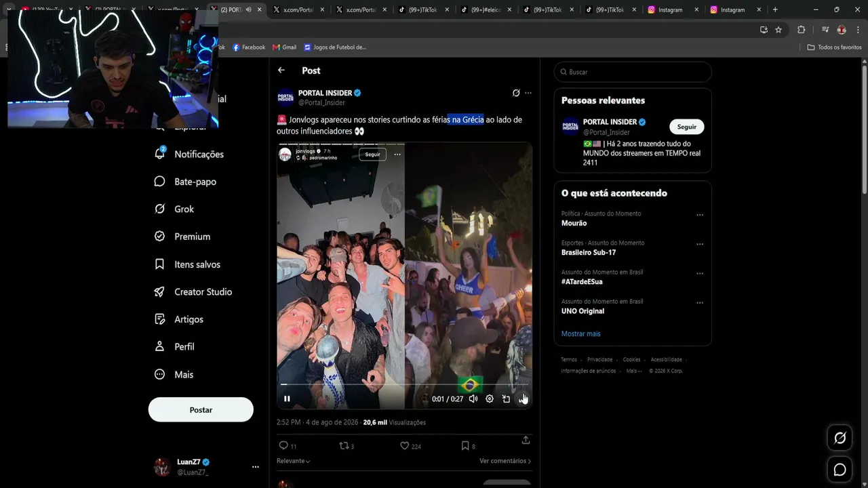Repost using the retweet icon
The height and width of the screenshot is (488, 868).
344,445
